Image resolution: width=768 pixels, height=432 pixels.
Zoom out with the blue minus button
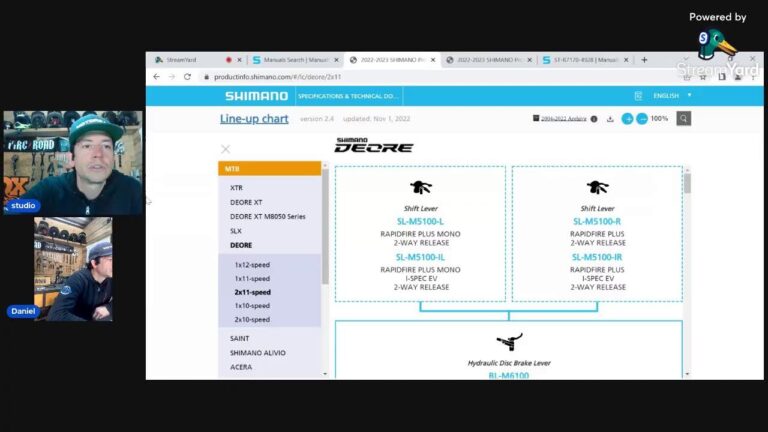[x=642, y=119]
